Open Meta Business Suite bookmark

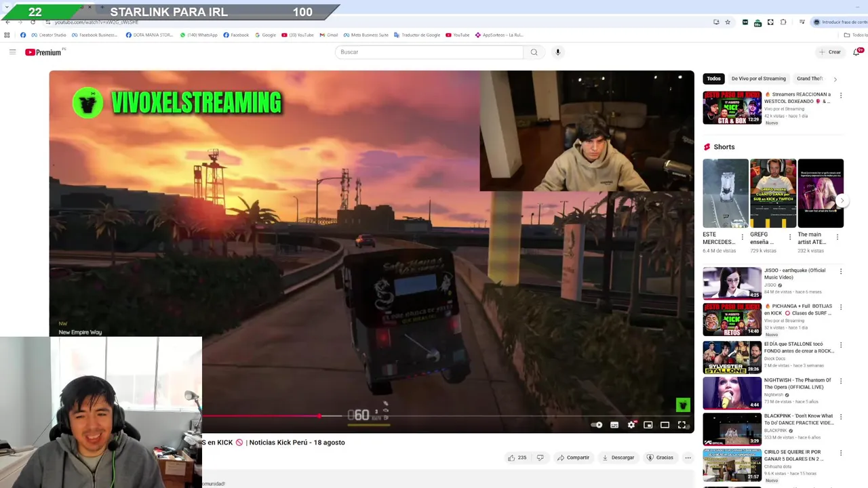[x=366, y=35]
